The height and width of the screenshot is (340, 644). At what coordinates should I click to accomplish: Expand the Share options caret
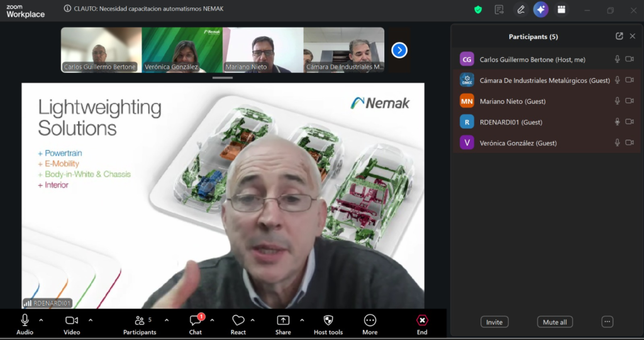(x=302, y=320)
